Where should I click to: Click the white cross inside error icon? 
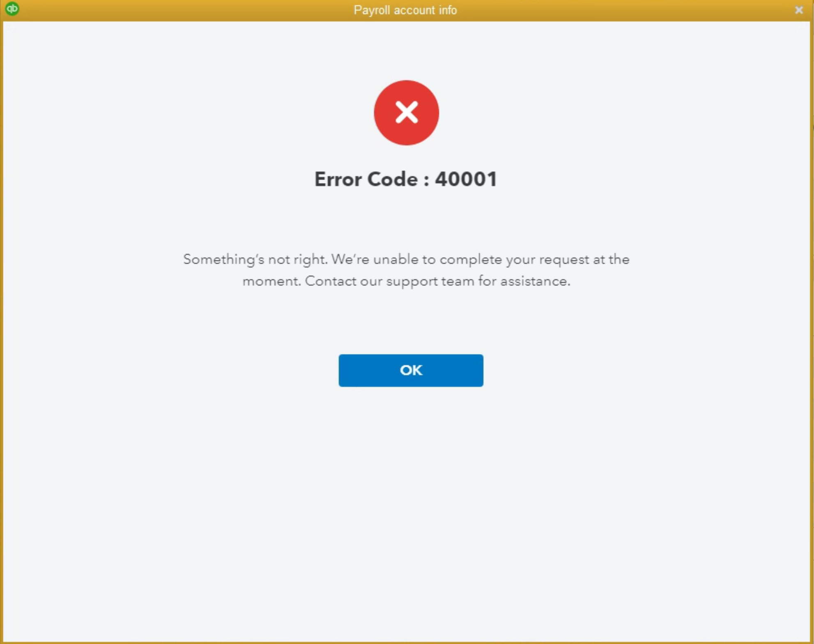tap(406, 113)
